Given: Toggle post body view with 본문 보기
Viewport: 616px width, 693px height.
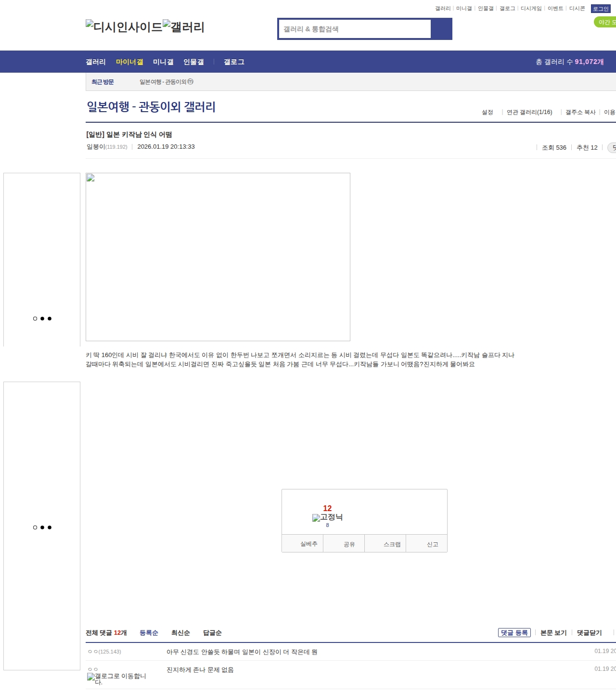Looking at the screenshot, I should click(553, 633).
